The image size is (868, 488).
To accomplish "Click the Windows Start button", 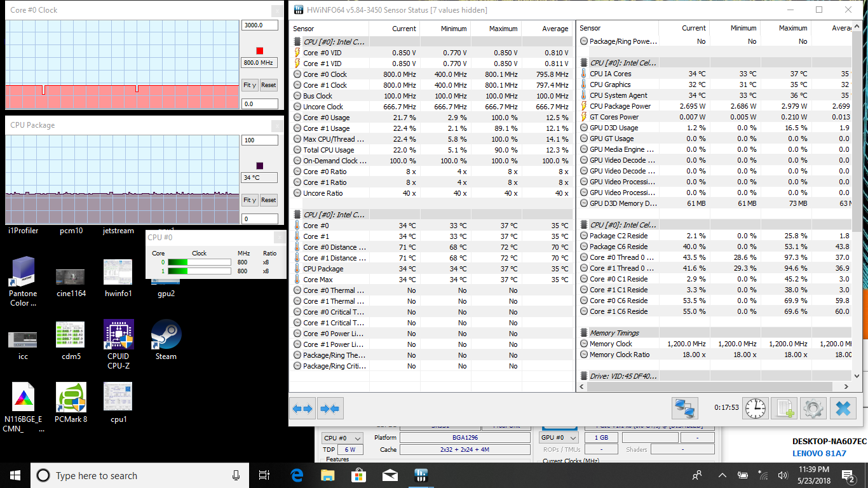I will tap(15, 475).
